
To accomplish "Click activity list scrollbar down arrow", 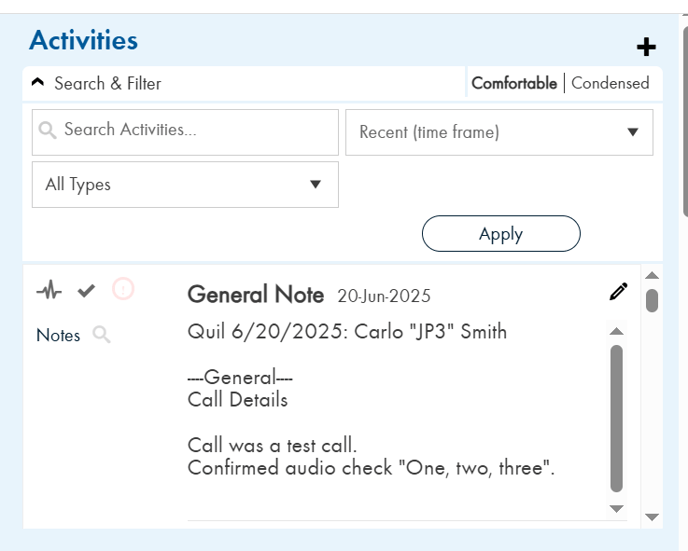I will pyautogui.click(x=652, y=517).
